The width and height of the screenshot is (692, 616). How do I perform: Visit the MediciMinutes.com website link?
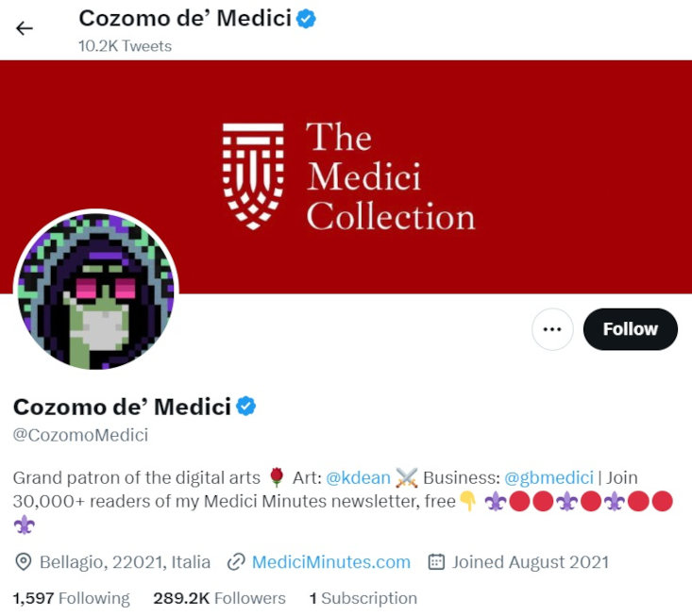click(x=330, y=562)
